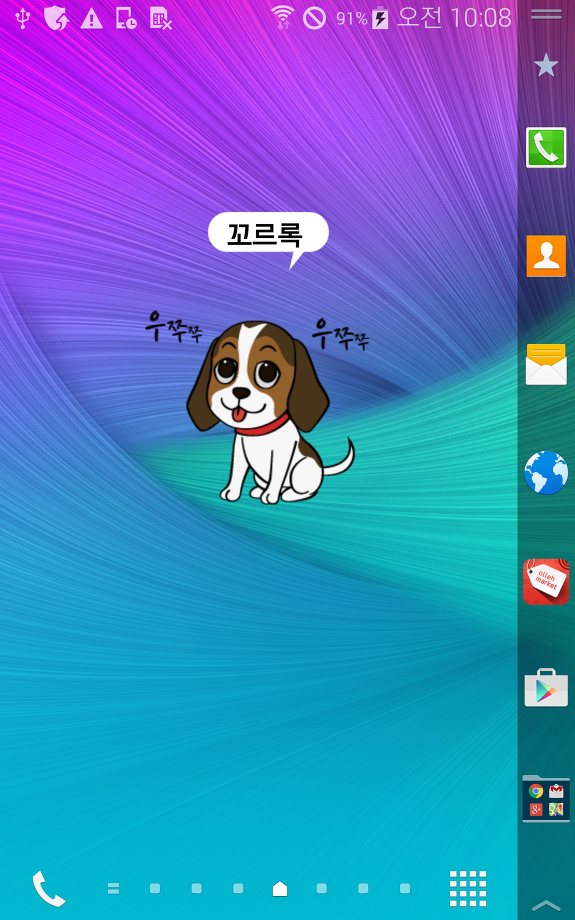Screen dimensions: 575x920
Task: Open the red olleh market app
Action: click(546, 581)
